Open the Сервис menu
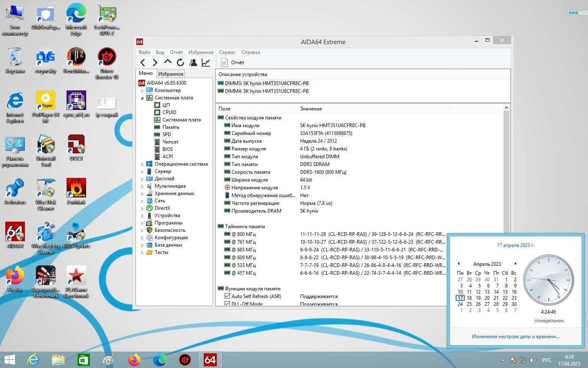This screenshot has height=368, width=588. pyautogui.click(x=227, y=52)
